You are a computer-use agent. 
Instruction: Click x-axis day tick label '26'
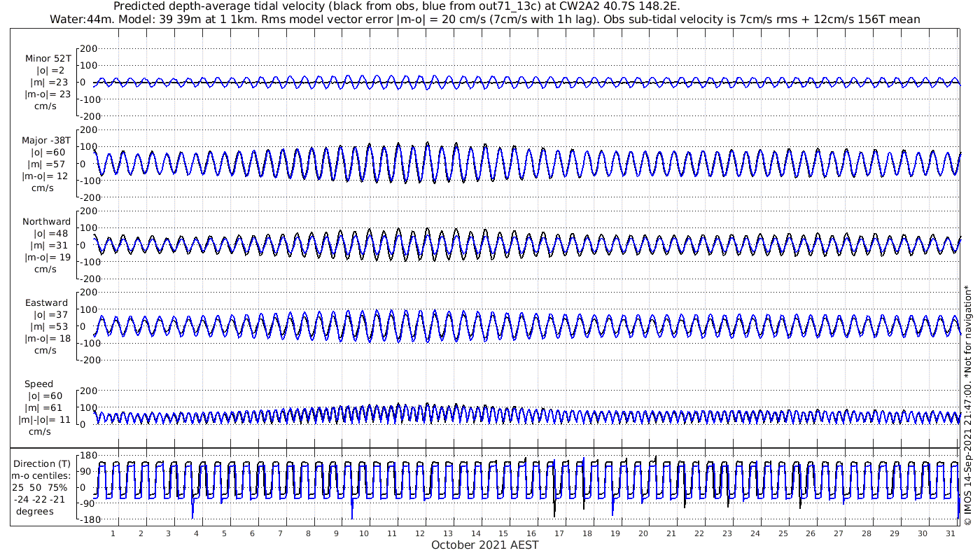(811, 533)
